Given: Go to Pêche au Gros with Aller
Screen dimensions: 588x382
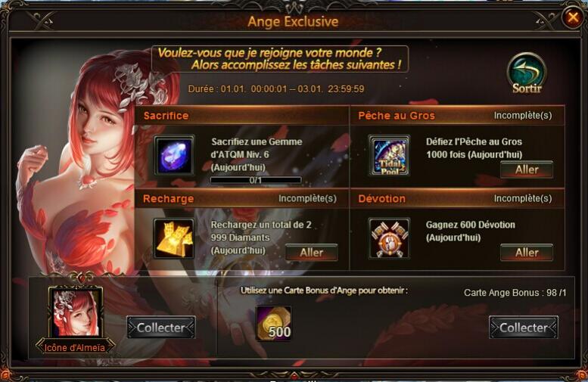Looking at the screenshot, I should [x=527, y=169].
